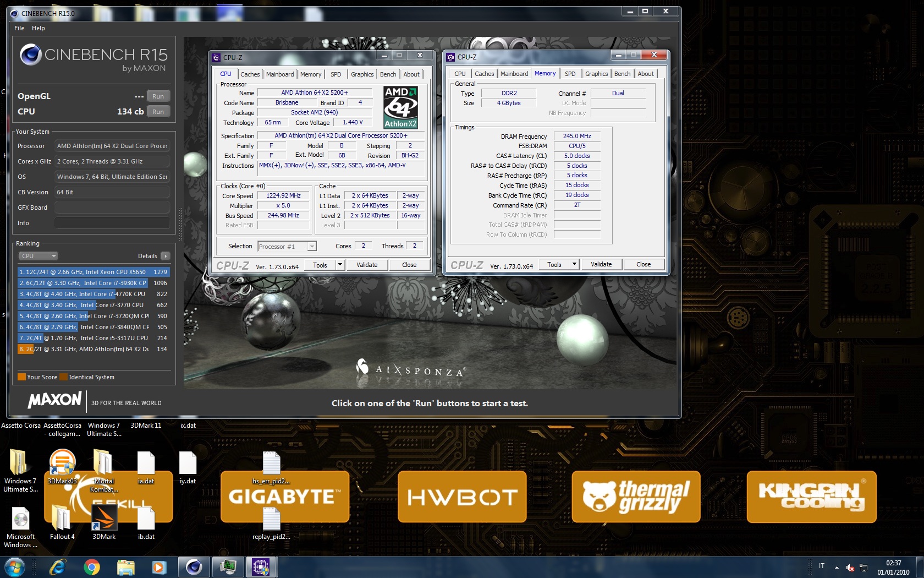The width and height of the screenshot is (924, 578).
Task: Run the CPU benchmark in Cinebench
Action: point(158,112)
